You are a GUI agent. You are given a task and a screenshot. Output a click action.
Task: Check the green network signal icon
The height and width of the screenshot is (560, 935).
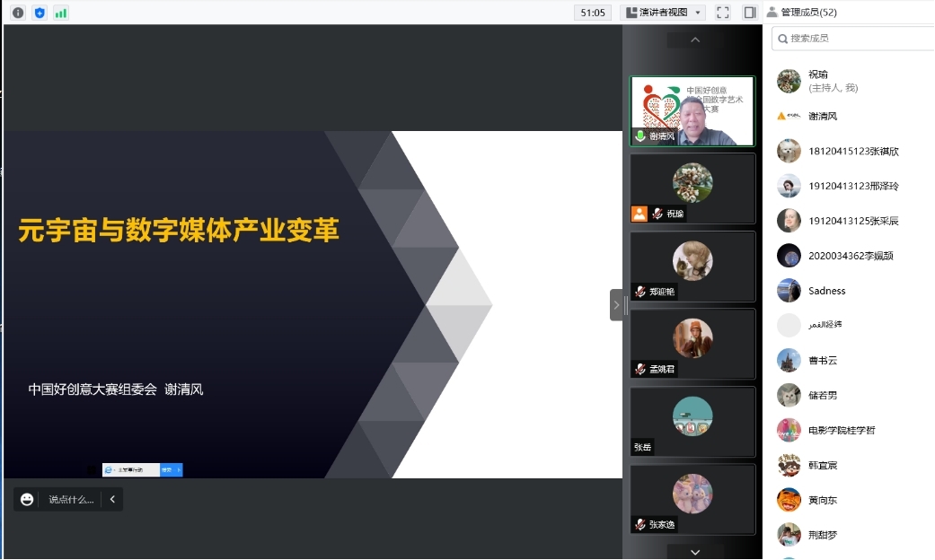tap(61, 13)
